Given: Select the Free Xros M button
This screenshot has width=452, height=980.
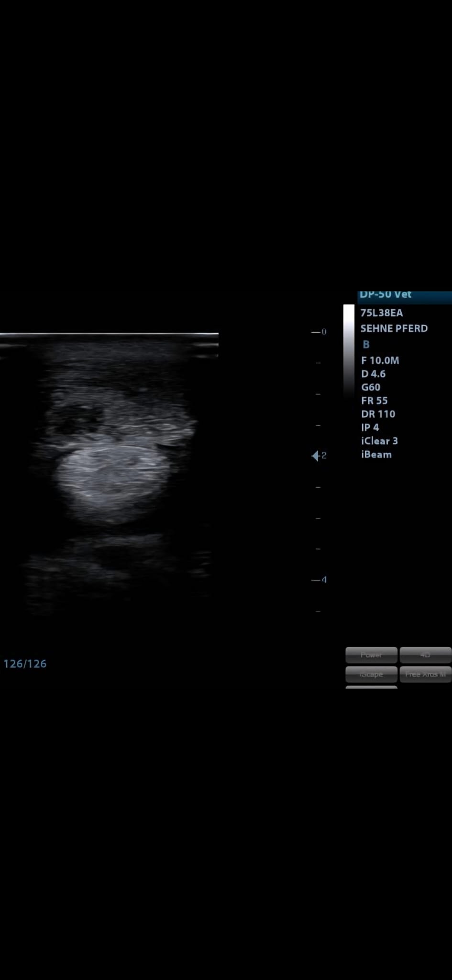Looking at the screenshot, I should (425, 674).
